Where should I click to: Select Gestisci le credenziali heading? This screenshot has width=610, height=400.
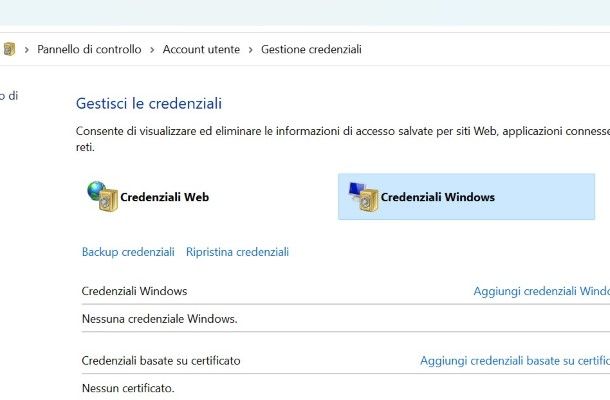(149, 104)
